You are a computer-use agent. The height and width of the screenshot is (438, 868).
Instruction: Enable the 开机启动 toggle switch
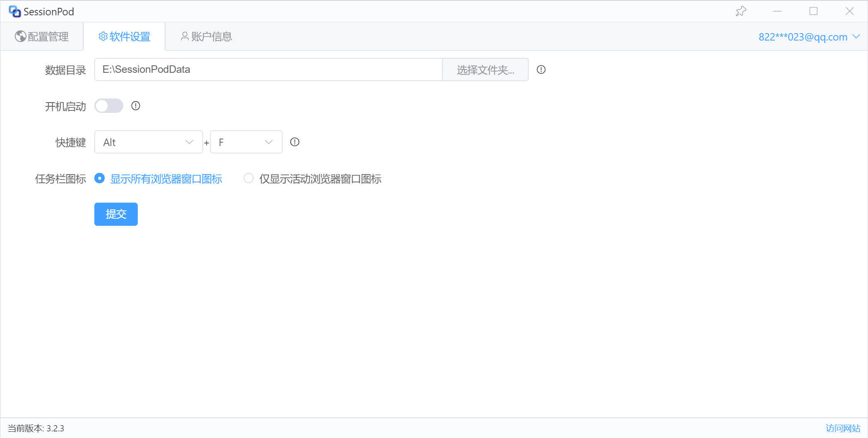(109, 106)
